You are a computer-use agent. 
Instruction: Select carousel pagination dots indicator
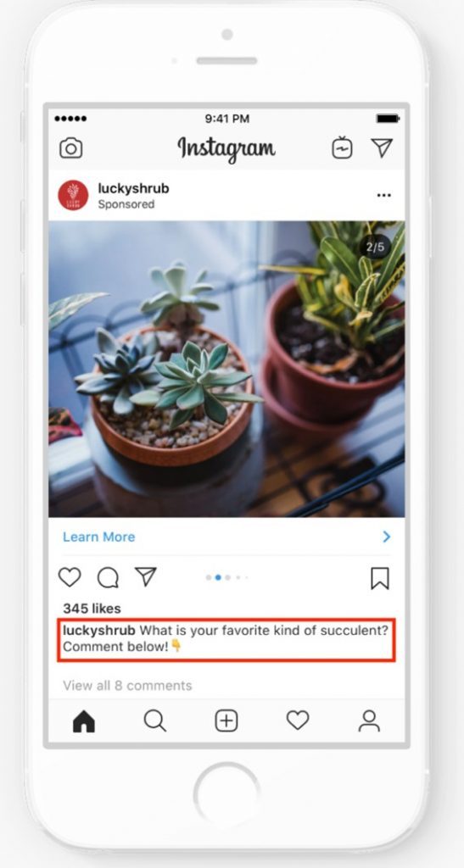tap(227, 577)
